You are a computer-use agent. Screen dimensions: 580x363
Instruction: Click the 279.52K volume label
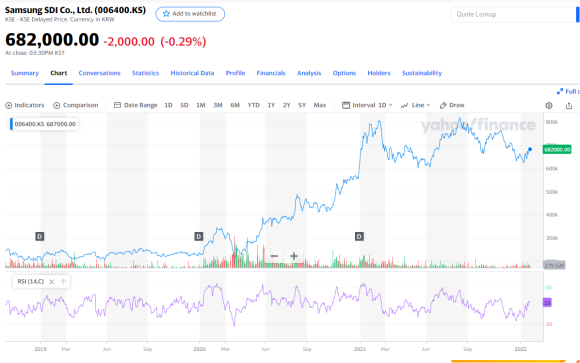pyautogui.click(x=554, y=265)
